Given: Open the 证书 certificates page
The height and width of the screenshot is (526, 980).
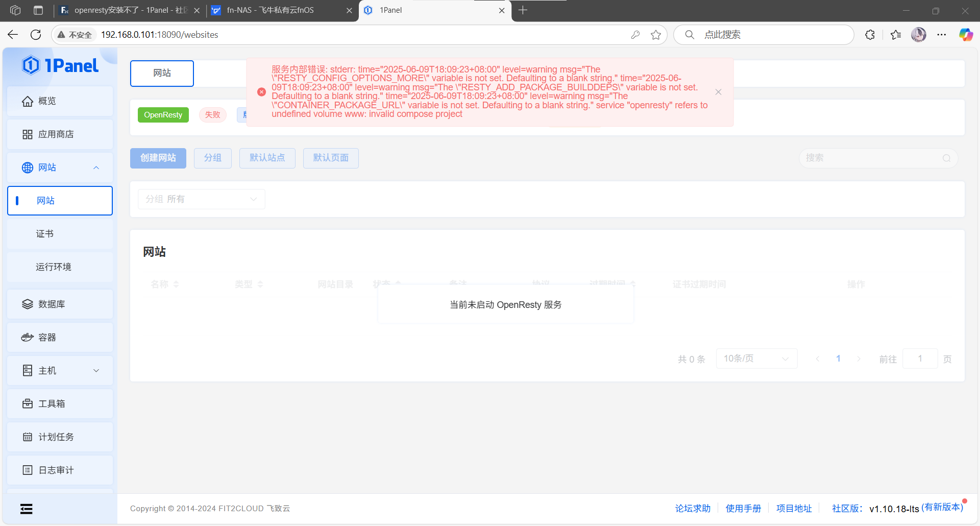Looking at the screenshot, I should point(60,234).
